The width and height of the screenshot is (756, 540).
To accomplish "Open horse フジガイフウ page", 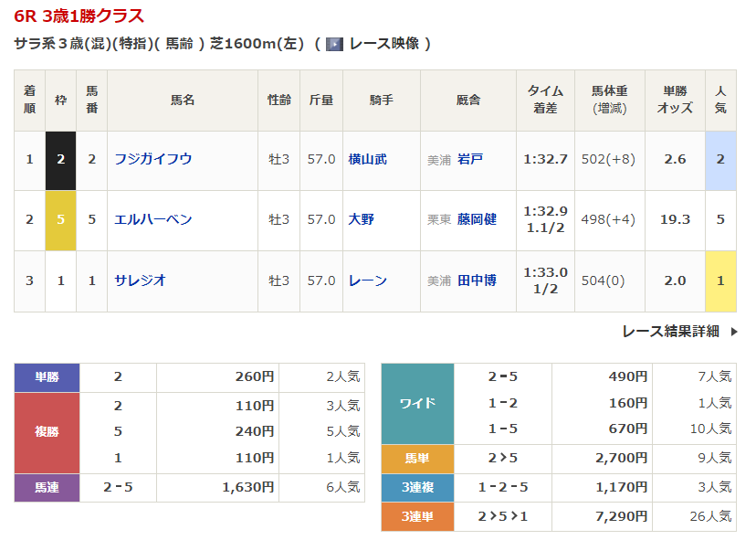I will 152,159.
